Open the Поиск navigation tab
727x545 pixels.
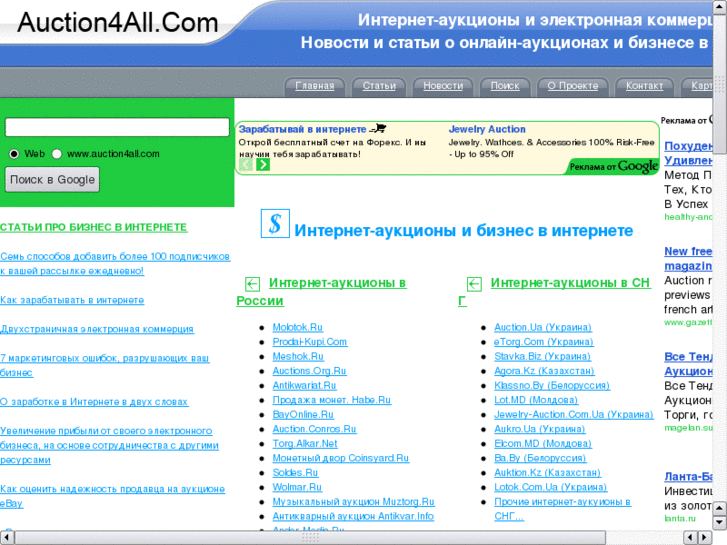[505, 86]
